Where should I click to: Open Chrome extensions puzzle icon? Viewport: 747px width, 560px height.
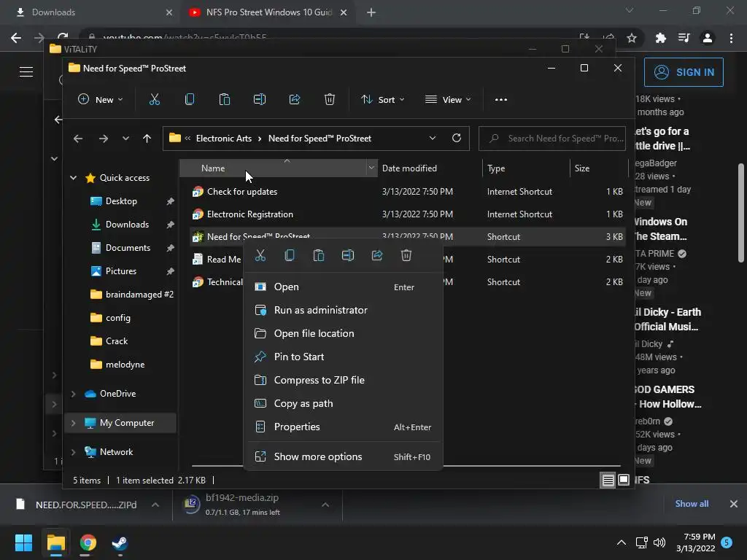tap(661, 38)
